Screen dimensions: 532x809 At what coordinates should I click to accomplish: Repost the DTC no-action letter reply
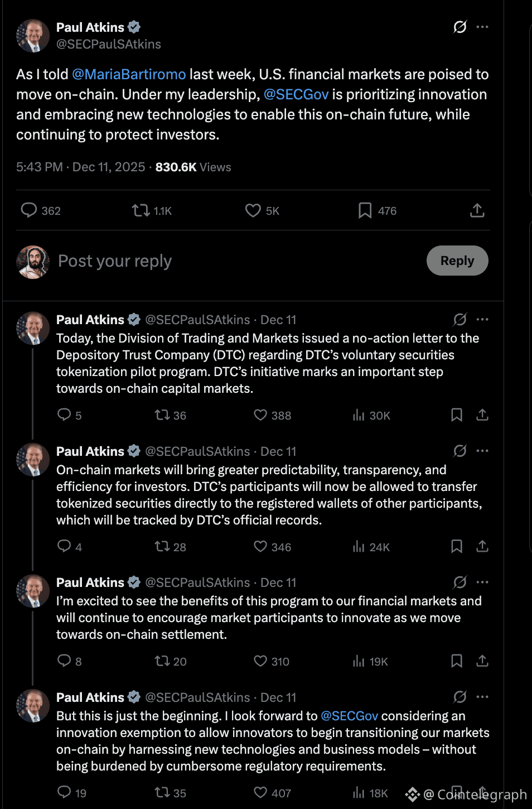(162, 415)
